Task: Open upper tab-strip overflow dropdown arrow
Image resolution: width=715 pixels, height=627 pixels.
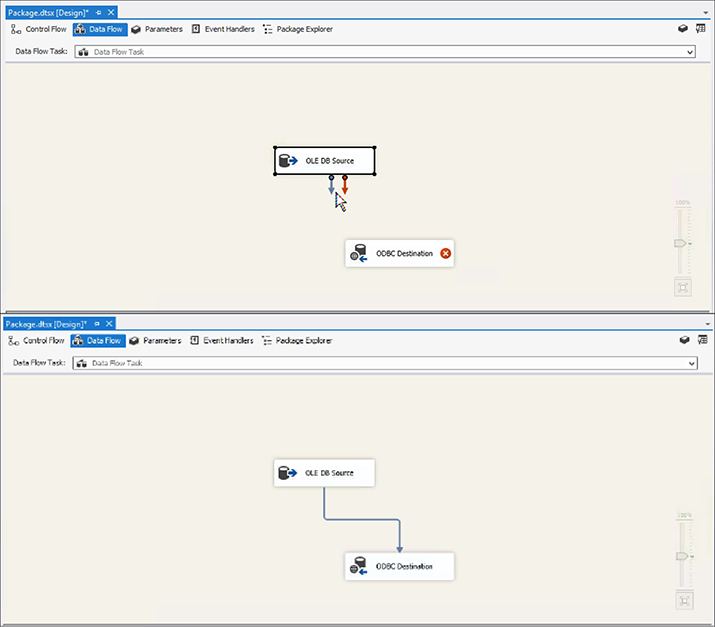Action: [706, 13]
